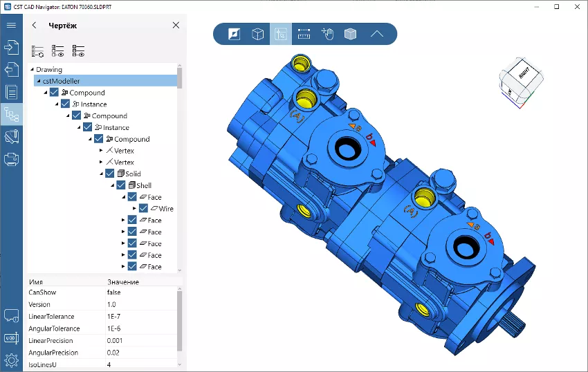This screenshot has height=372, width=588.
Task: Toggle the Wire item checkbox
Action: (x=144, y=208)
